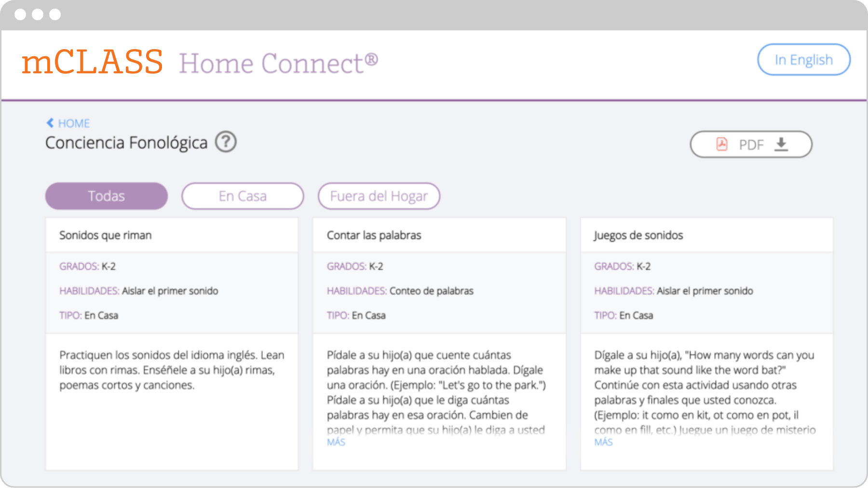This screenshot has width=868, height=488.
Task: Click the back chevron beside HOME
Action: click(x=50, y=123)
